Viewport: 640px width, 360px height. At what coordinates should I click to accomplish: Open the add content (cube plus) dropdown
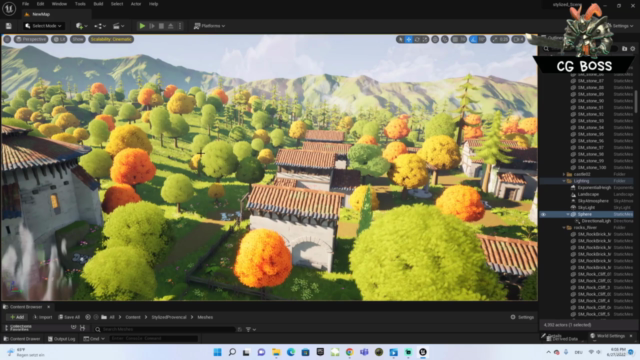pyautogui.click(x=82, y=26)
